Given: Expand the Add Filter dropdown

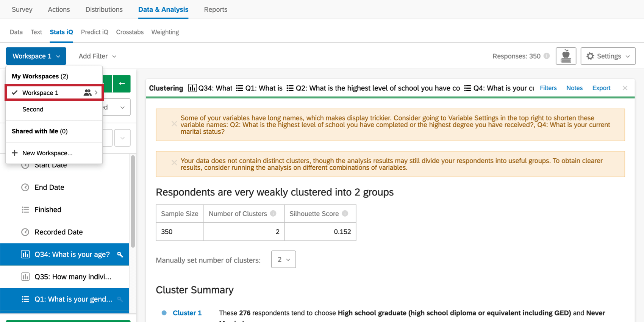Looking at the screenshot, I should tap(97, 56).
